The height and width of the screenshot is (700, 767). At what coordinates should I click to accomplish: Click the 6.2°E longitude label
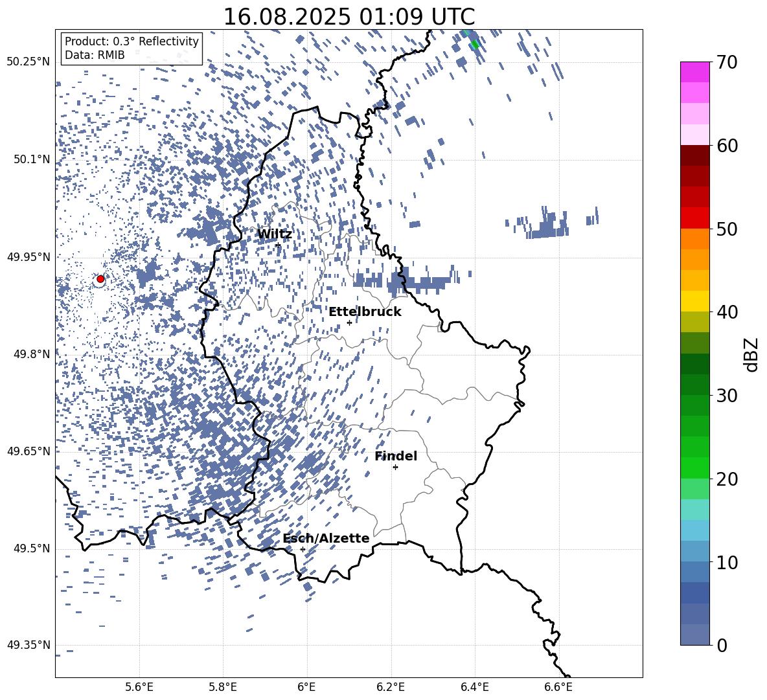[391, 687]
